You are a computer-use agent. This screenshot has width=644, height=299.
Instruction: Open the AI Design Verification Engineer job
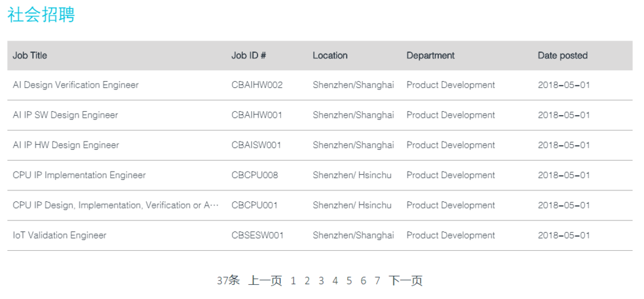coord(75,86)
